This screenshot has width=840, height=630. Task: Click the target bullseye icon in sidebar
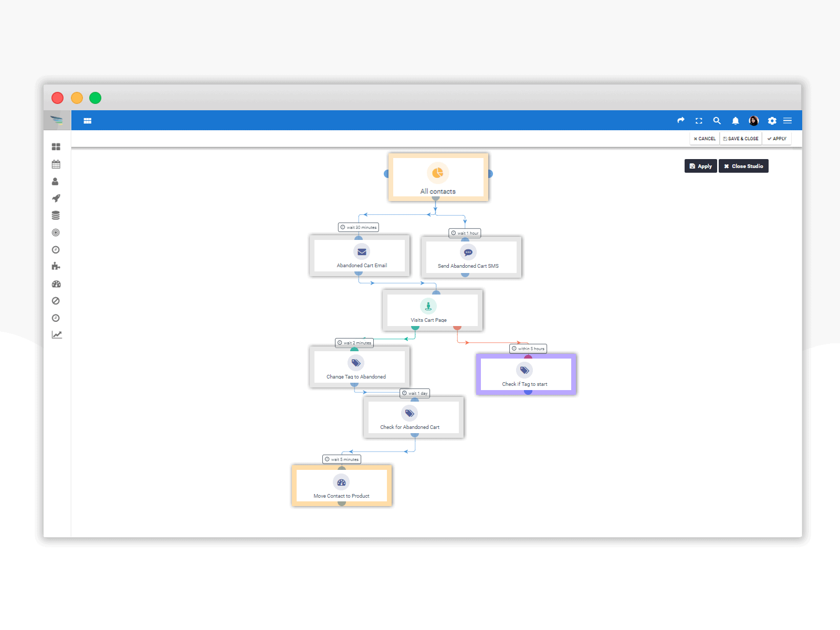[56, 233]
